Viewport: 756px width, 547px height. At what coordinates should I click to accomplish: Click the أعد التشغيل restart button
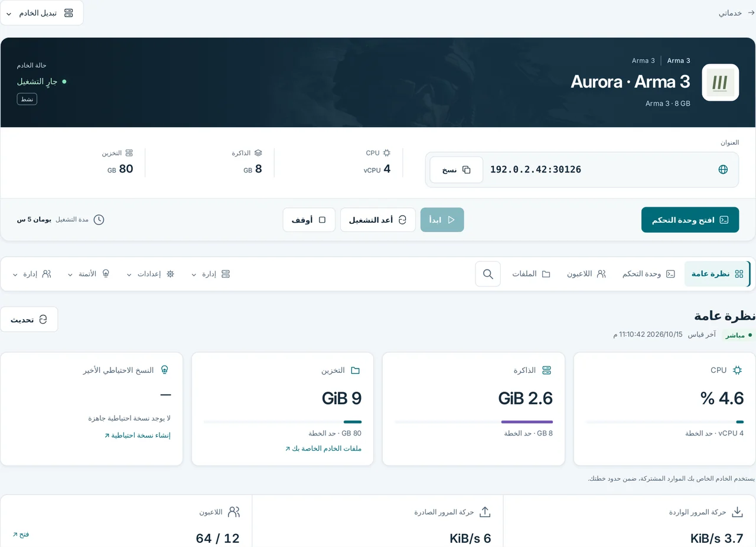coord(378,220)
